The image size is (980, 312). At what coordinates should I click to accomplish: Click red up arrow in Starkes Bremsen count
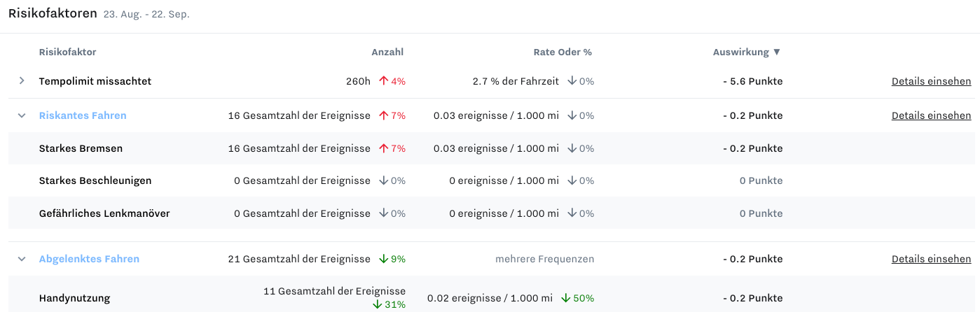click(x=383, y=148)
